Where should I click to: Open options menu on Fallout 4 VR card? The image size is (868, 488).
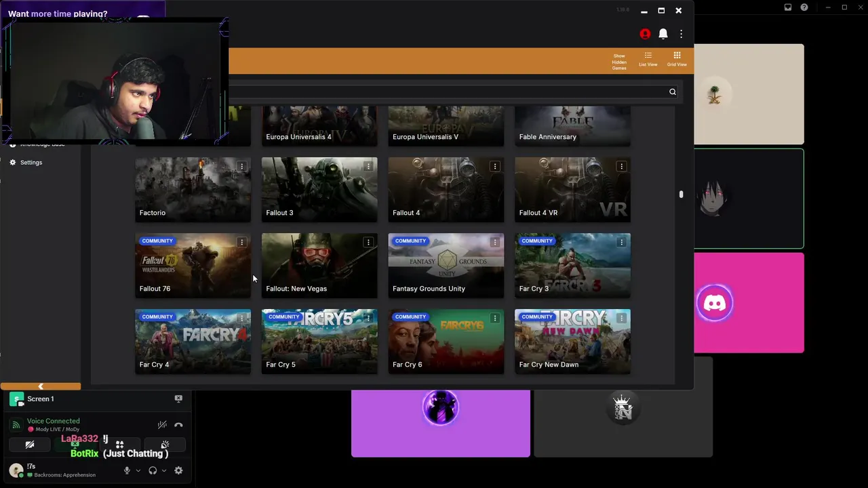click(621, 166)
